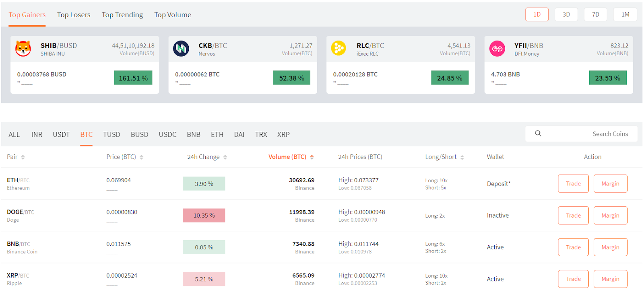Click the 5.21 % change cell

pyautogui.click(x=204, y=279)
